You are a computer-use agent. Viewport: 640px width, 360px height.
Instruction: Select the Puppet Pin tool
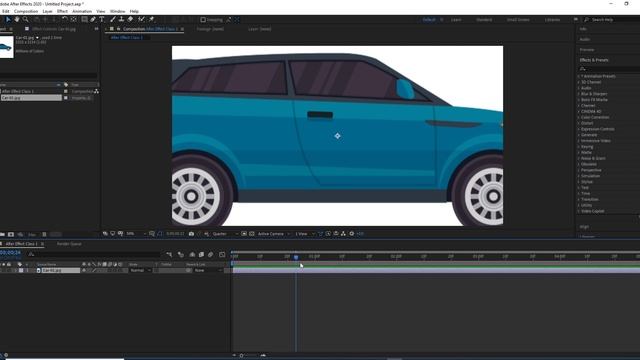[x=151, y=20]
